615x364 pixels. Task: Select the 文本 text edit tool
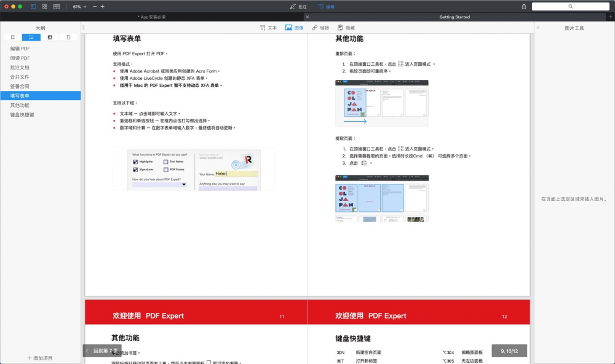coord(268,28)
